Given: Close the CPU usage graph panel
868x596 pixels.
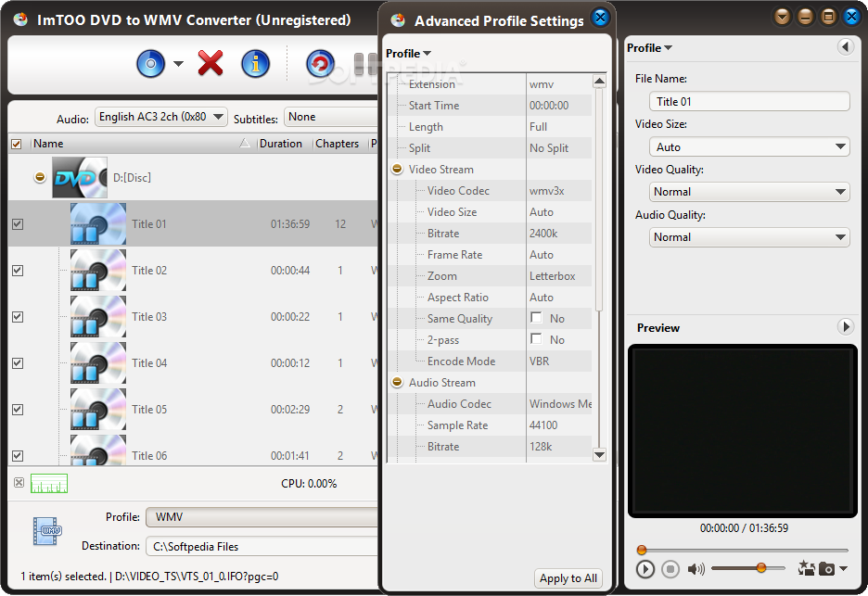Looking at the screenshot, I should (x=19, y=483).
